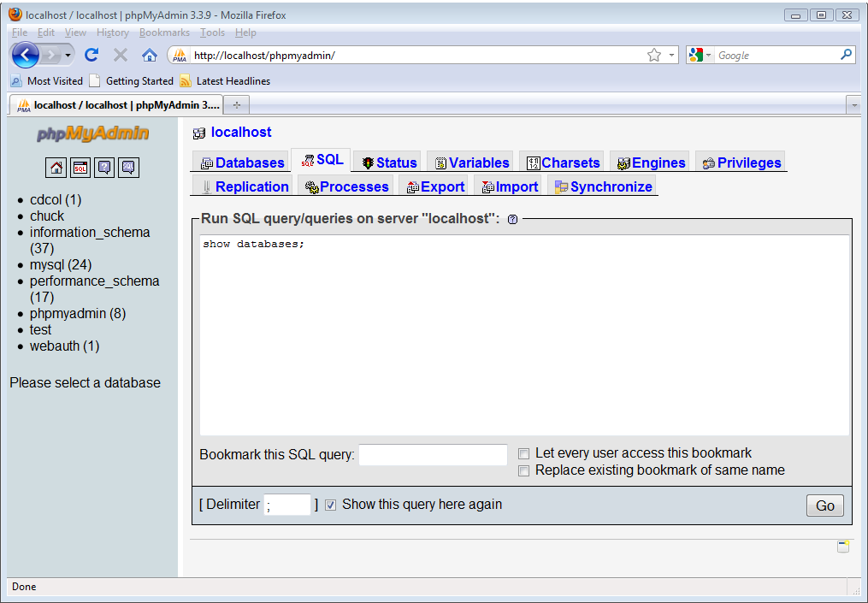Select the webauth database

click(64, 346)
